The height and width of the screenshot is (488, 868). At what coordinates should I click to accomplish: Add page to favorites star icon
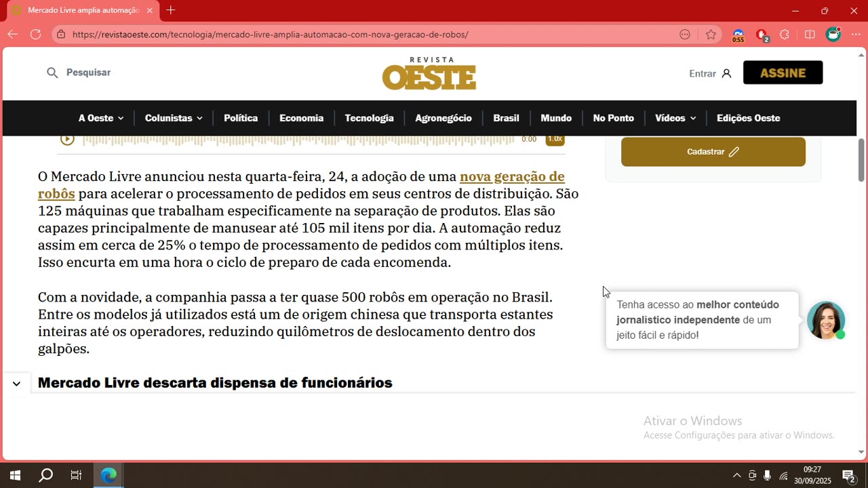tap(711, 35)
